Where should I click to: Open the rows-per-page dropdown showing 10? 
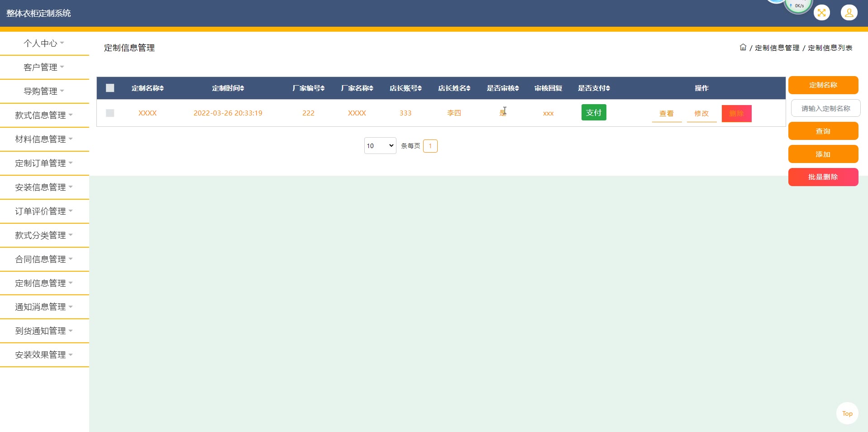(380, 146)
